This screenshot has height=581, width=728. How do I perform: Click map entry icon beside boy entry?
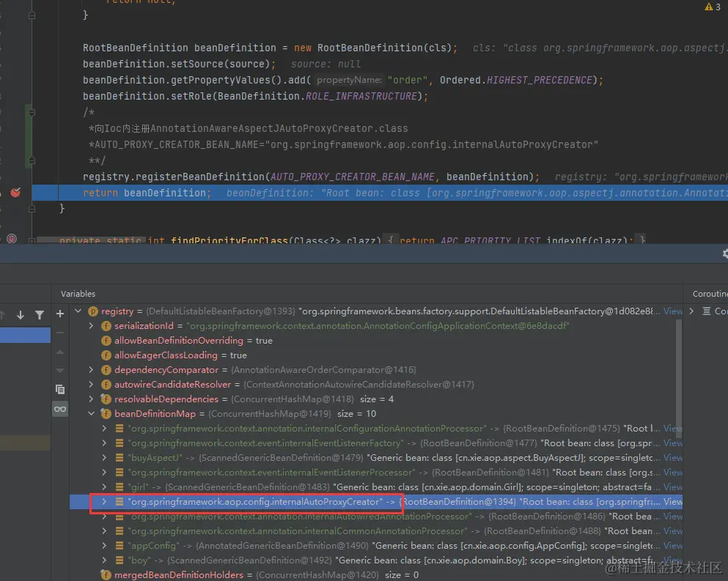click(x=120, y=560)
